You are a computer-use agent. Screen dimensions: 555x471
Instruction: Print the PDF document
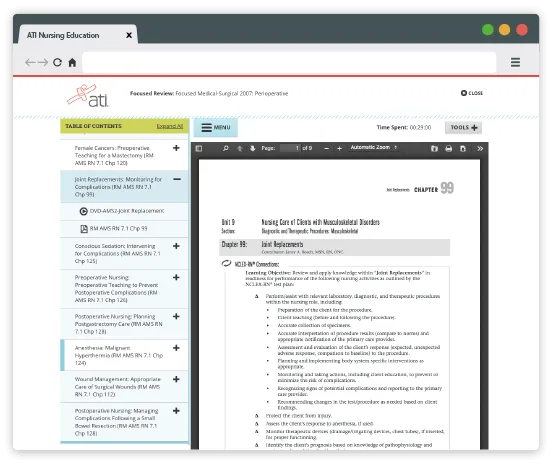tap(448, 149)
